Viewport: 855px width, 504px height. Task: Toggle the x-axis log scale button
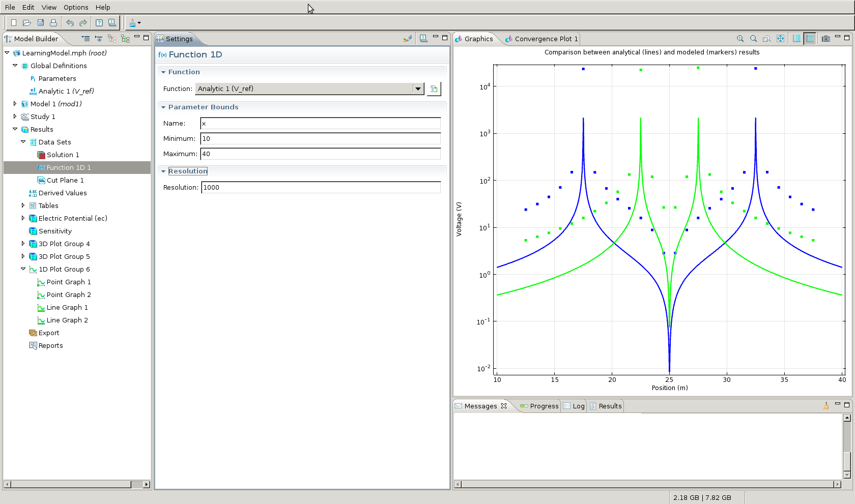[x=796, y=39]
